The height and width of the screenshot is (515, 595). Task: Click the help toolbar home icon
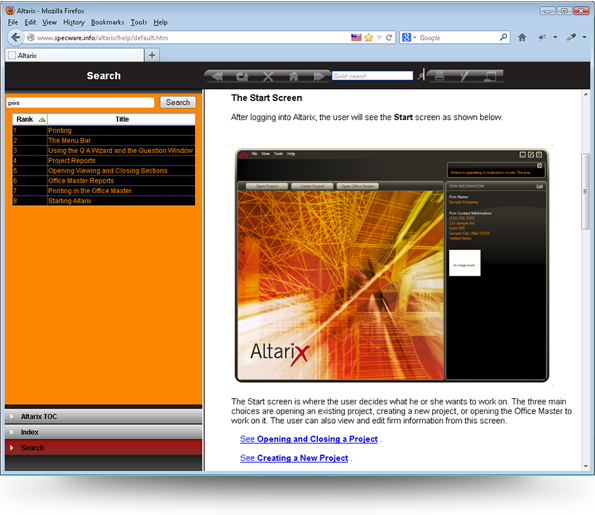[x=293, y=76]
